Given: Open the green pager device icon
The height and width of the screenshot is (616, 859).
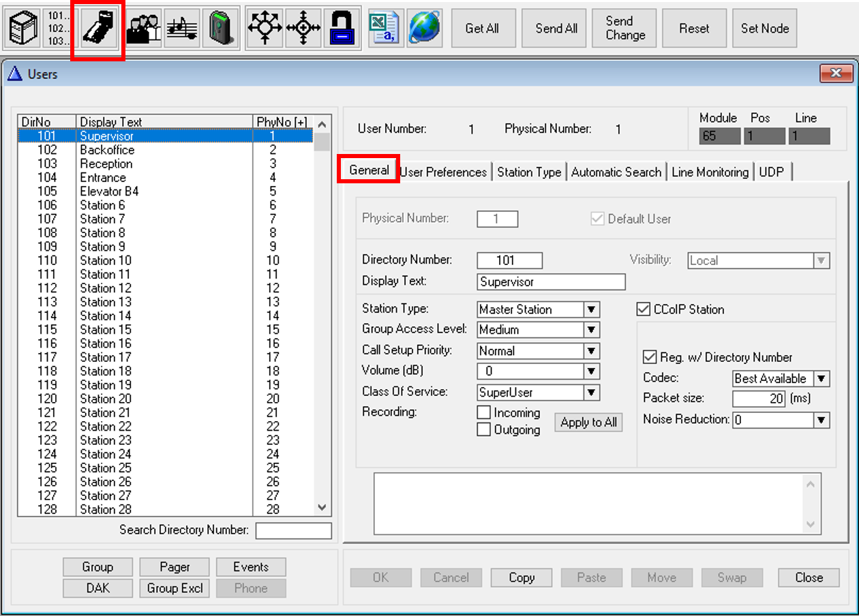Looking at the screenshot, I should pyautogui.click(x=220, y=29).
